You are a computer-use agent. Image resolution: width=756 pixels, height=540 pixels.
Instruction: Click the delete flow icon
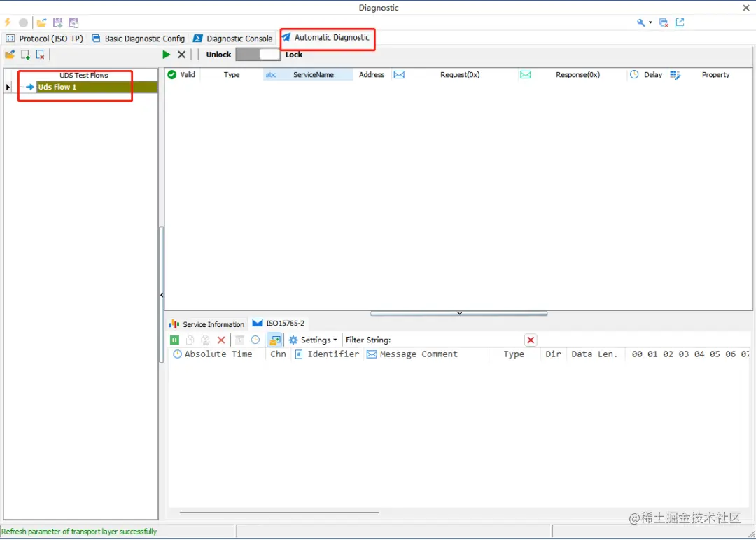click(x=41, y=55)
